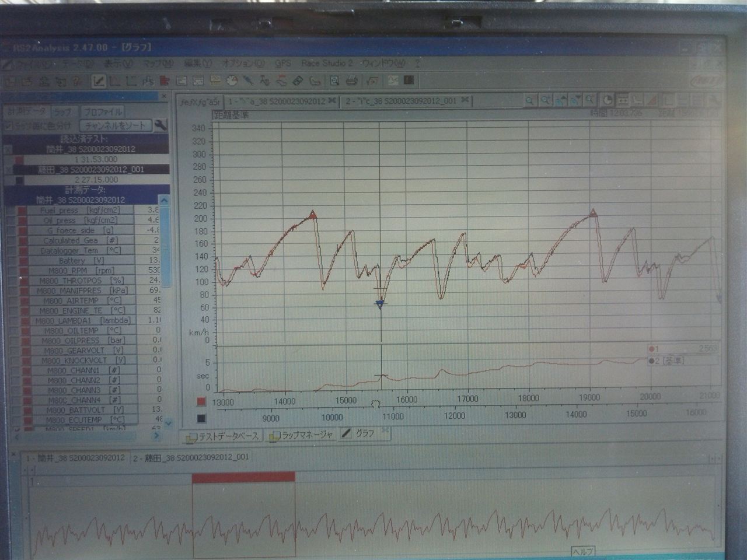Tick the M800_RPM channel checkbox
Image resolution: width=747 pixels, height=560 pixels.
tap(10, 271)
